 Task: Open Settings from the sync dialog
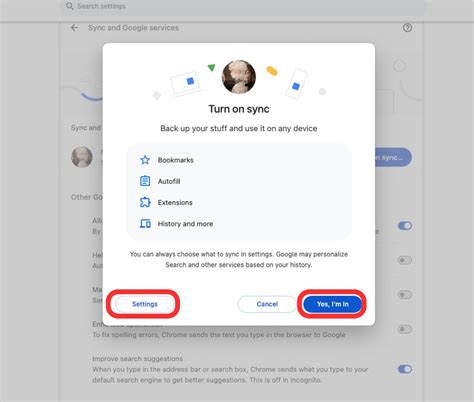(x=145, y=304)
